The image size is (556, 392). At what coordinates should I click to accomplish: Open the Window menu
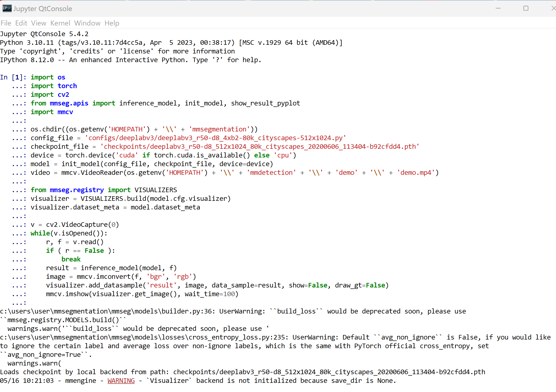pyautogui.click(x=87, y=23)
